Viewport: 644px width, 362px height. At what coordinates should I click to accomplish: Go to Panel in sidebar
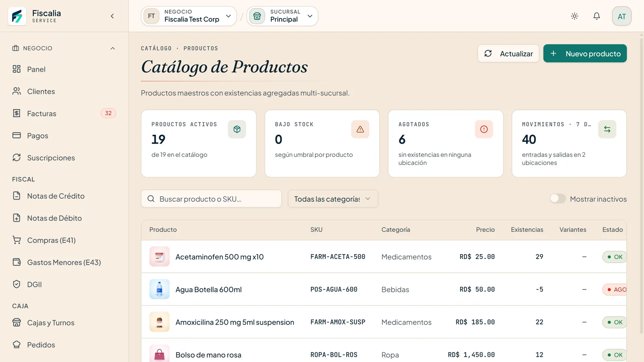(x=64, y=69)
